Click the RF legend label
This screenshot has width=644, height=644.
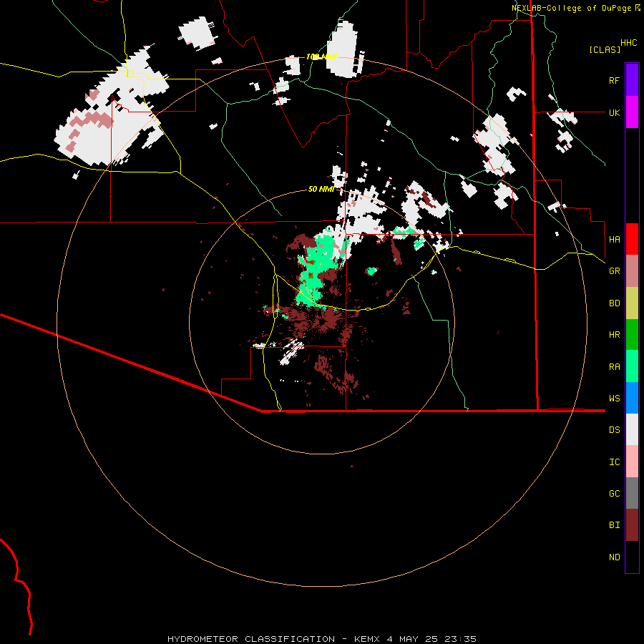[x=614, y=80]
